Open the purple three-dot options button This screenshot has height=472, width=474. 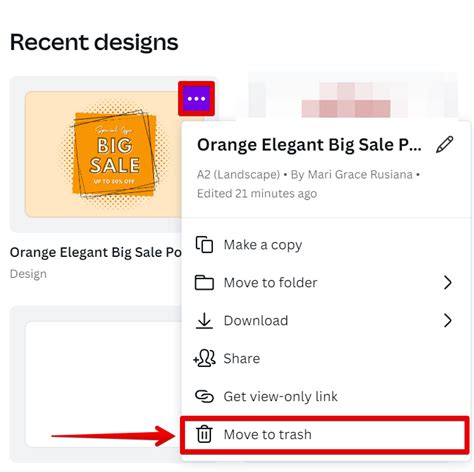(x=196, y=99)
